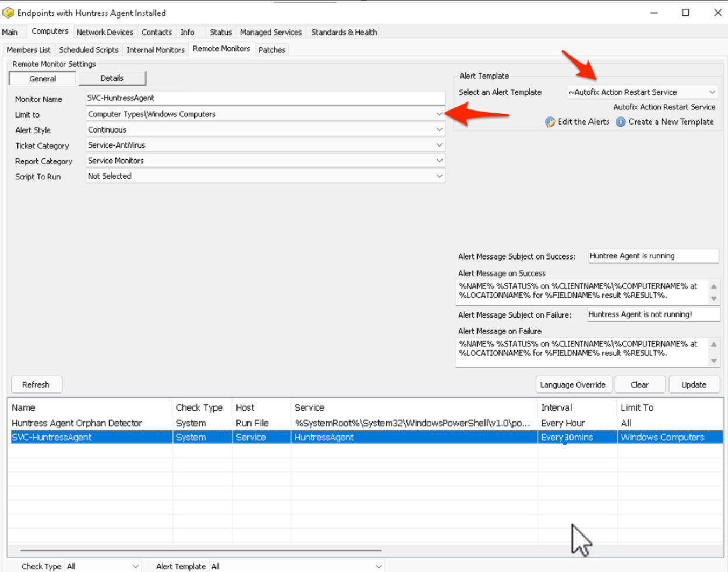Click the Refresh button
The height and width of the screenshot is (572, 728).
[x=36, y=384]
